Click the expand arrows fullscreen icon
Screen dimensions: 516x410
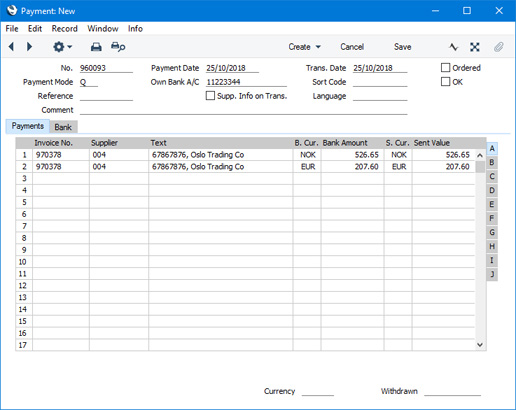pyautogui.click(x=475, y=47)
